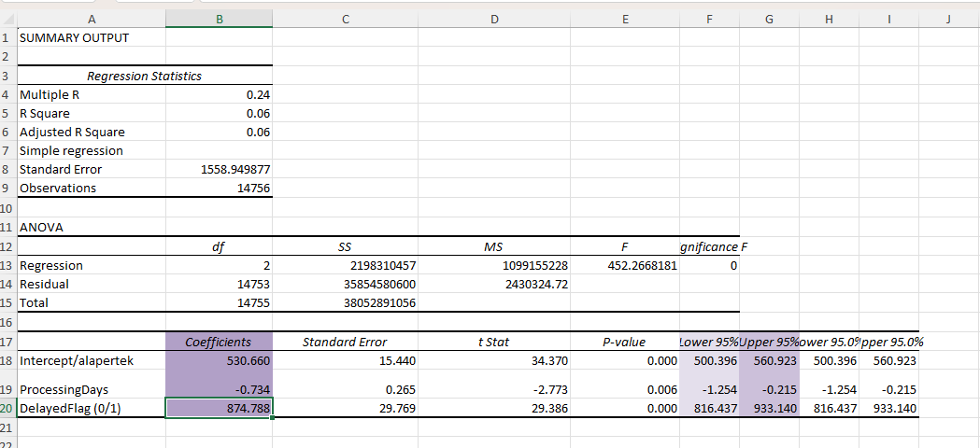Viewport: 980px width, 448px height.
Task: Select the Regression Statistics heading cell
Action: pyautogui.click(x=144, y=76)
